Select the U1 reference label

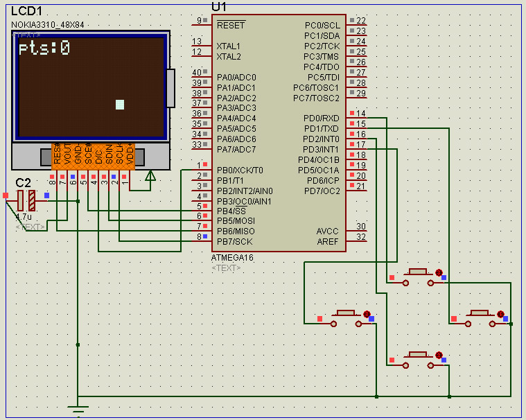[219, 7]
